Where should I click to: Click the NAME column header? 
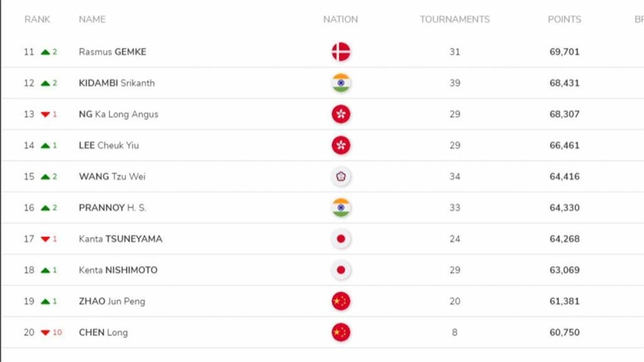pos(92,19)
